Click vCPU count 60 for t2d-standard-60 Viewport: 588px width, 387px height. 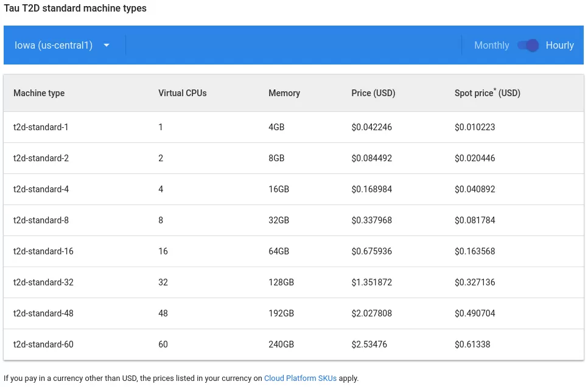pyautogui.click(x=163, y=344)
